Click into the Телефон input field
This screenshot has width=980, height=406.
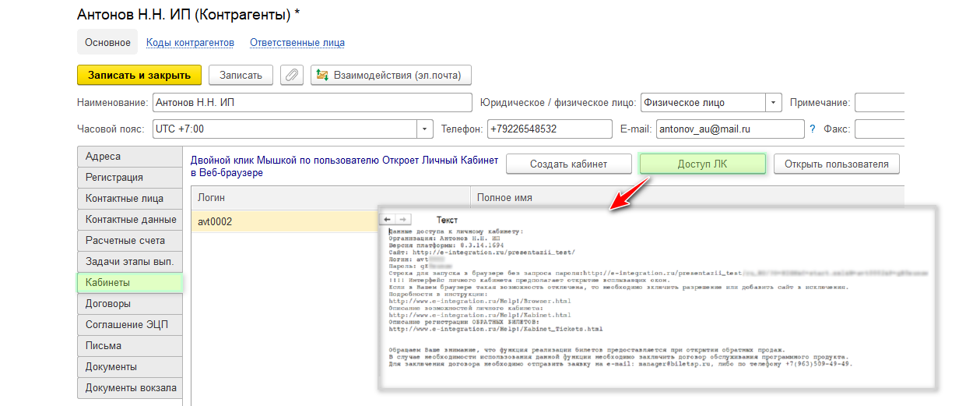point(550,129)
